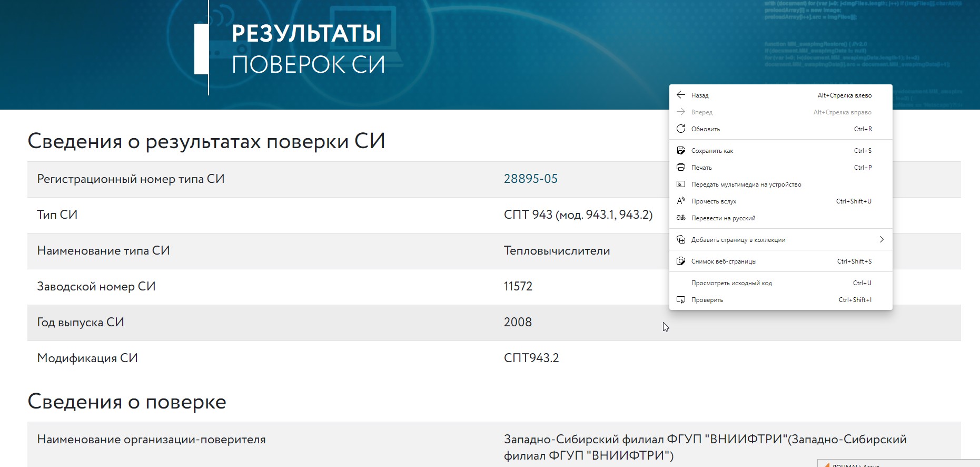Open the registration number link 28895-05
This screenshot has height=467, width=980.
[530, 179]
